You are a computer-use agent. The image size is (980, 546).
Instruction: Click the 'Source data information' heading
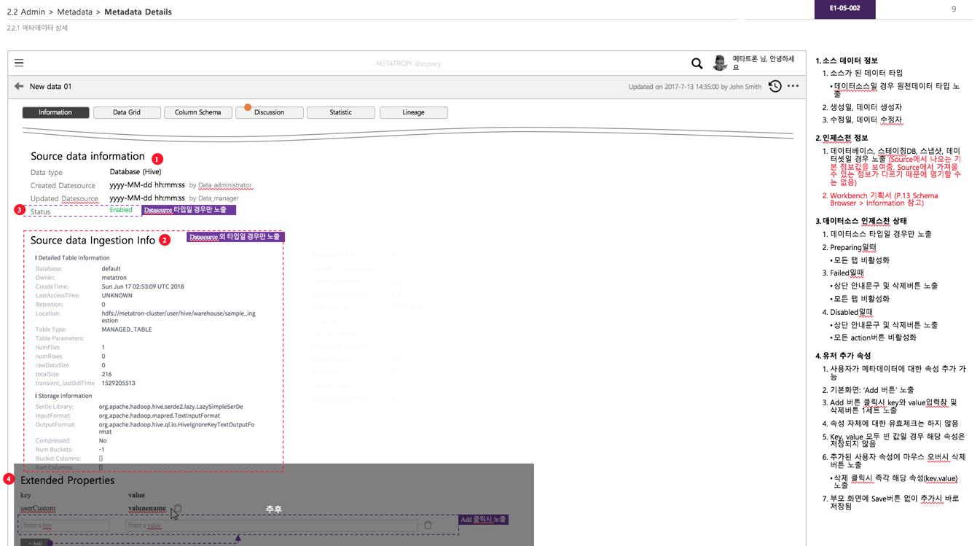pos(87,156)
